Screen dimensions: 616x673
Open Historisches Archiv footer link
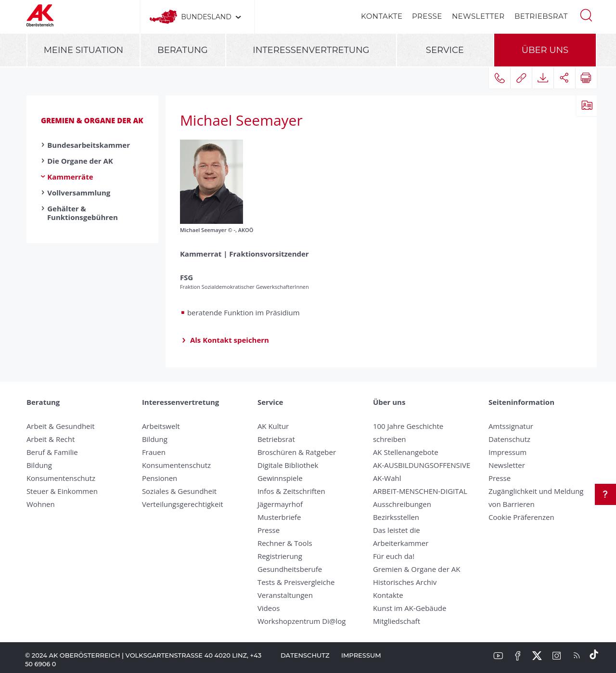pos(405,582)
